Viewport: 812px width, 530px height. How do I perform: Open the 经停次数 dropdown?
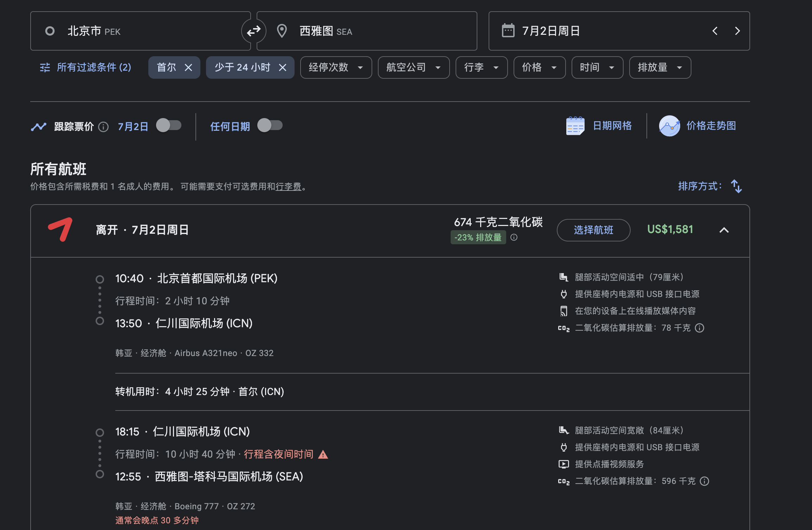point(336,67)
